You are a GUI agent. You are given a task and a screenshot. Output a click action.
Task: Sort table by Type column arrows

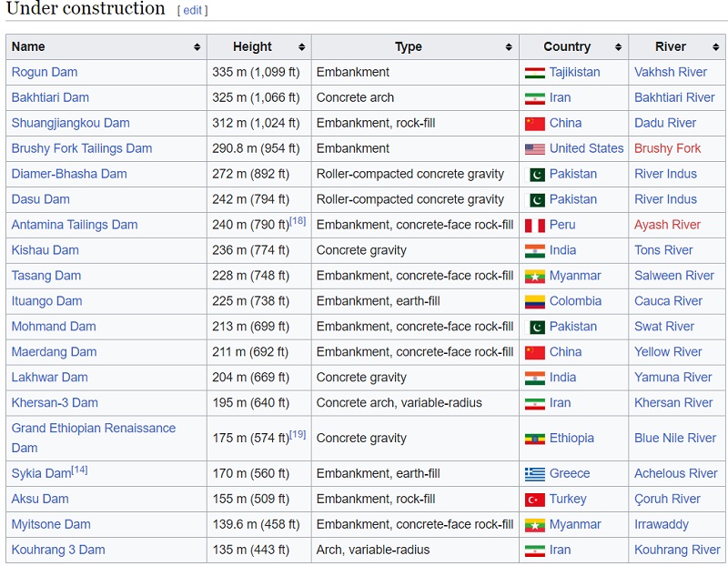click(x=509, y=47)
